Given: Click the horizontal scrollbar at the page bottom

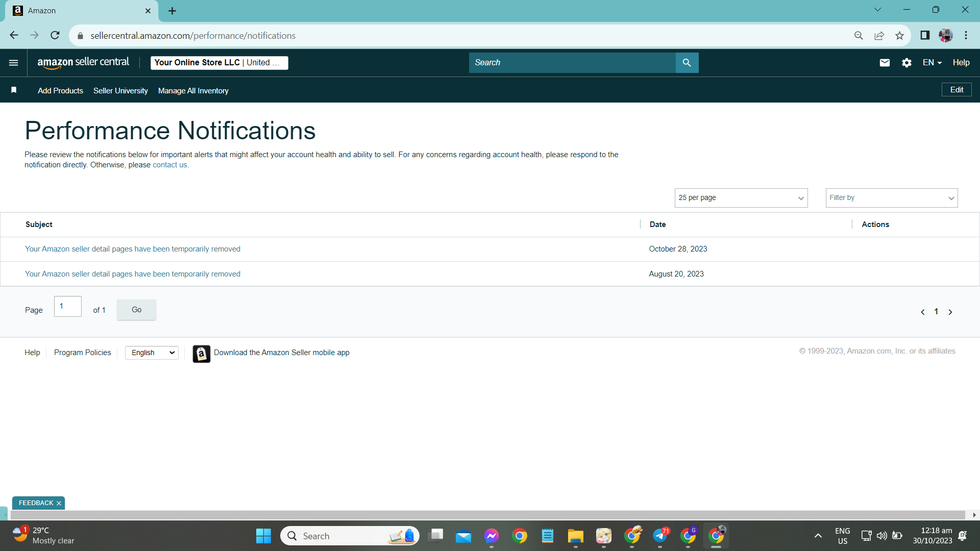Looking at the screenshot, I should click(x=487, y=515).
